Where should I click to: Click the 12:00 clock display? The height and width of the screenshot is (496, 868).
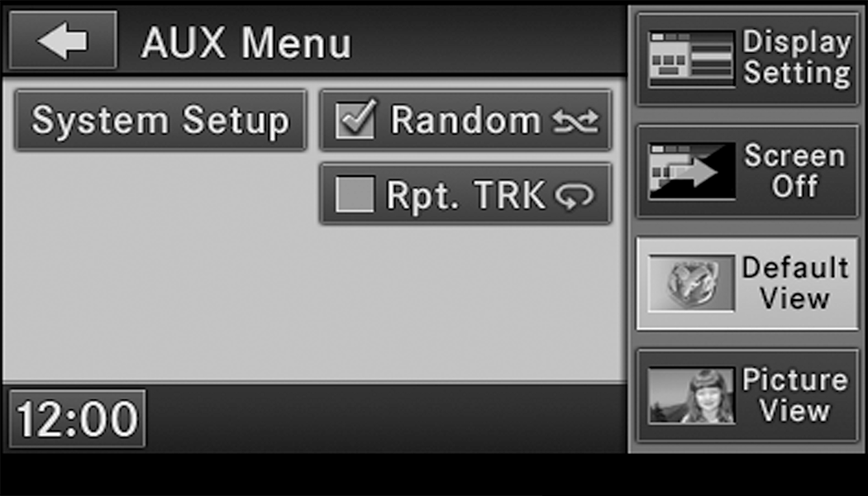pos(78,418)
